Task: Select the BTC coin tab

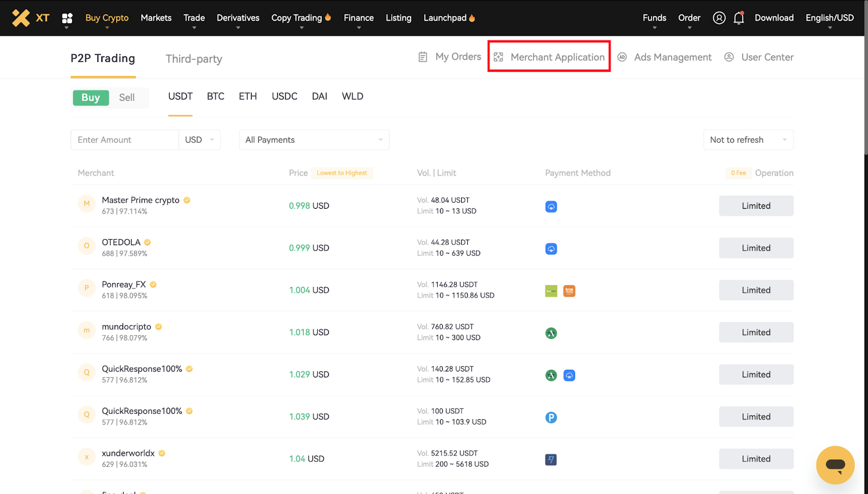Action: [x=215, y=97]
